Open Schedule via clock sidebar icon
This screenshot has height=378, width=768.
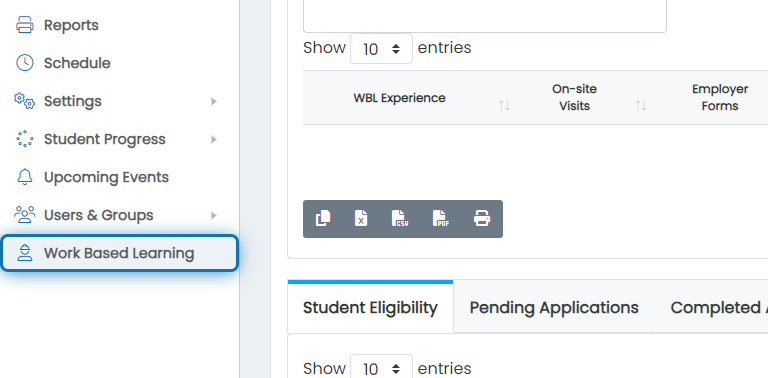(24, 63)
